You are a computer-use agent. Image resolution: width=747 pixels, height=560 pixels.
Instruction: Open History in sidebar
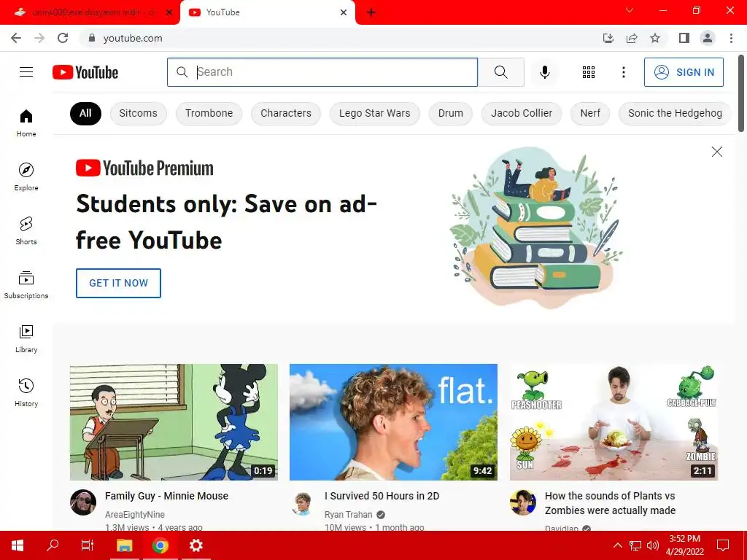pyautogui.click(x=26, y=392)
